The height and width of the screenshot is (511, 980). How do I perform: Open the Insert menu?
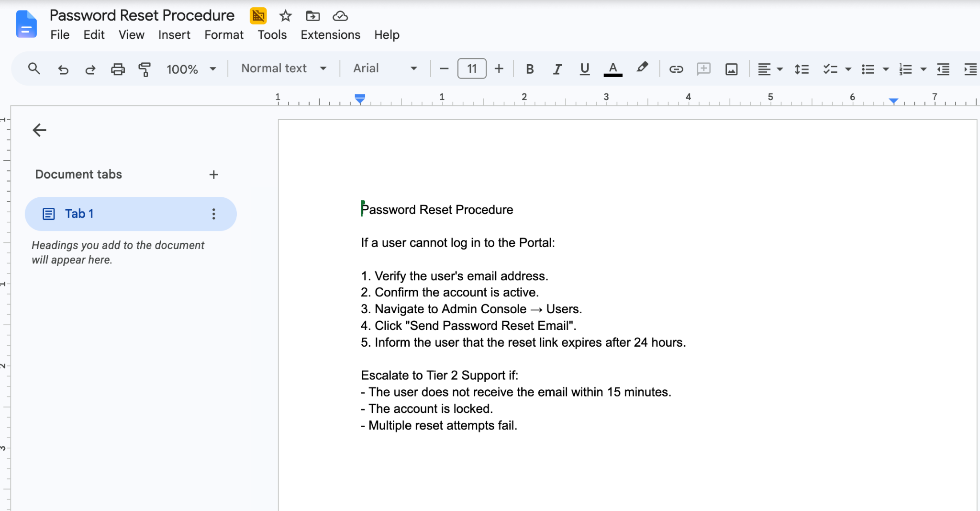174,35
